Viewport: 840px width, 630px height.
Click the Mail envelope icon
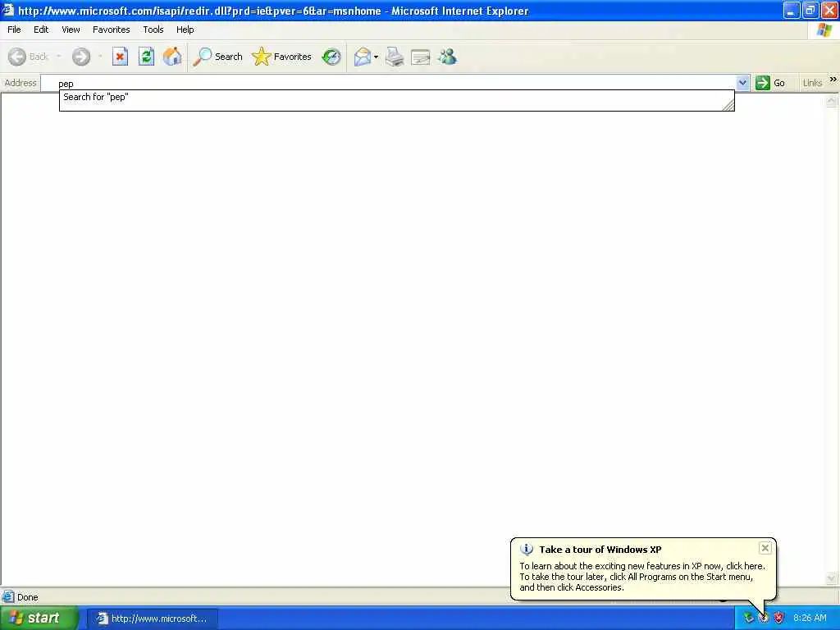coord(363,57)
